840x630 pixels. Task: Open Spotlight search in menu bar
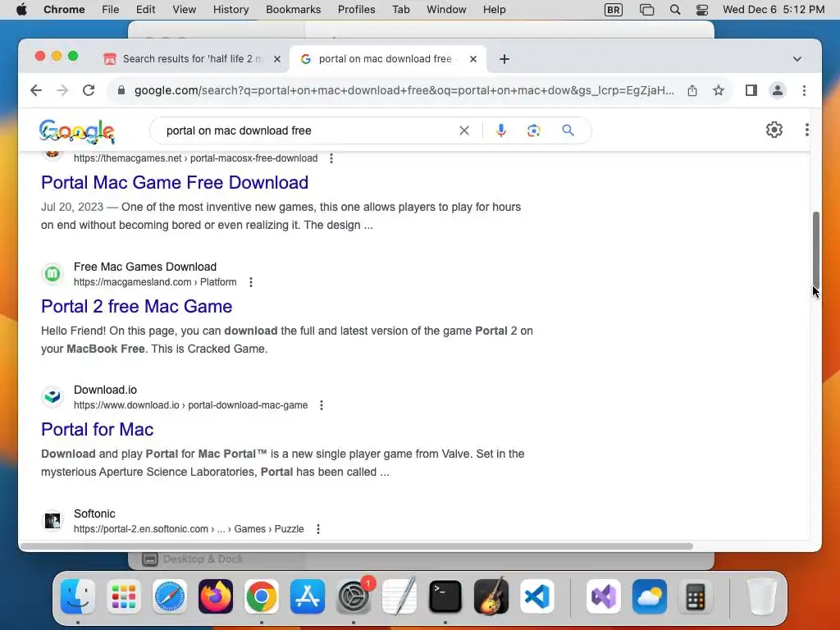pos(675,10)
